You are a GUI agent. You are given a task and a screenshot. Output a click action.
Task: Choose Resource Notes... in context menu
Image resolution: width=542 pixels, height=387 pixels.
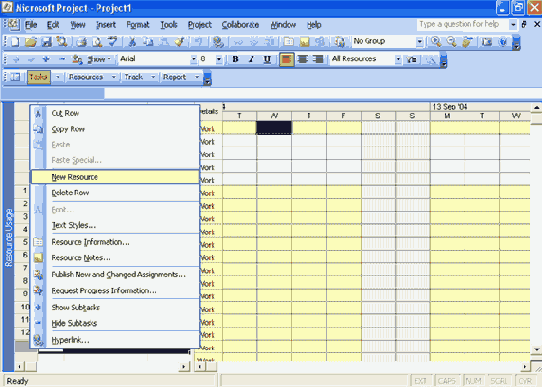pos(115,258)
